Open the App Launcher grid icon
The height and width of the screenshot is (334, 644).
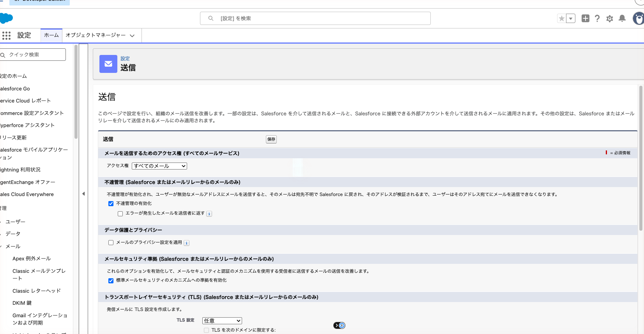tap(6, 35)
